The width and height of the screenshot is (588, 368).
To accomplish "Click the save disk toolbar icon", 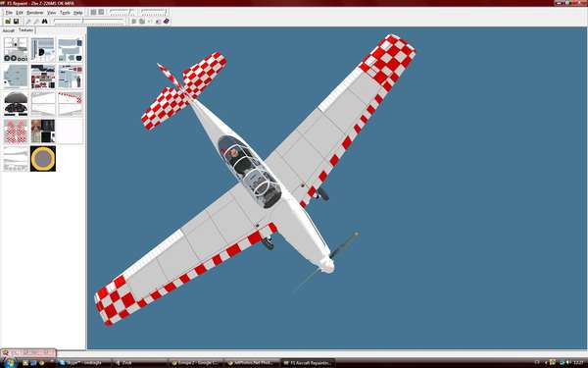I will 16,22.
